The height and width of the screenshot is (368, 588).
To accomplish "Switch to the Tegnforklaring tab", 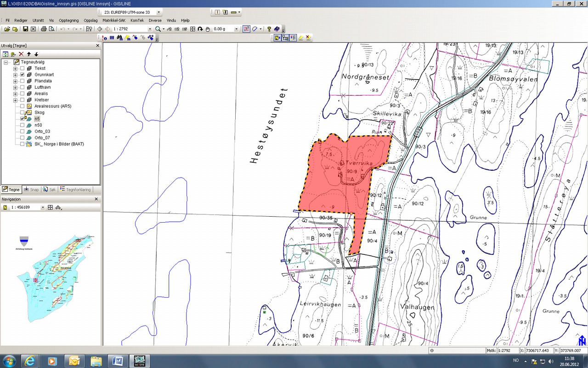I will coord(76,190).
